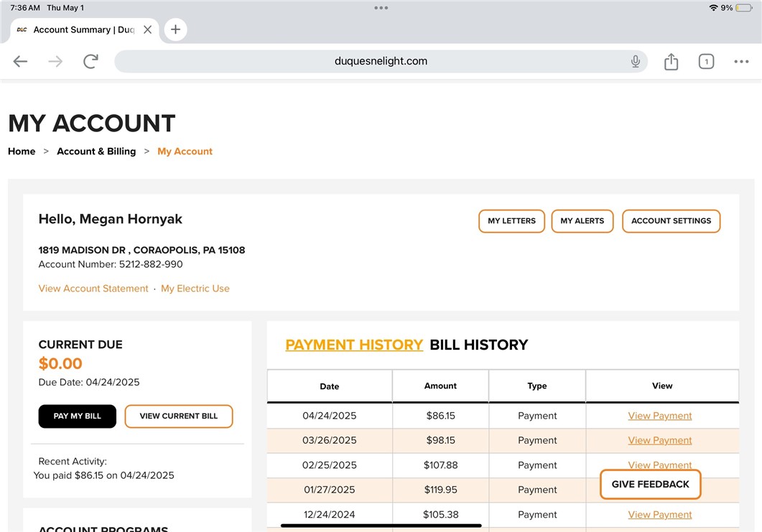Open Account & Billing breadcrumb

click(96, 151)
